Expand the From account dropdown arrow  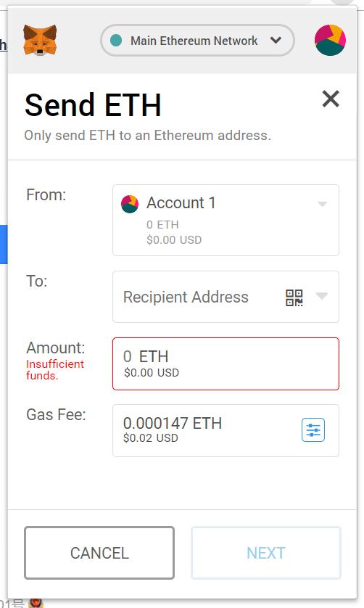322,204
